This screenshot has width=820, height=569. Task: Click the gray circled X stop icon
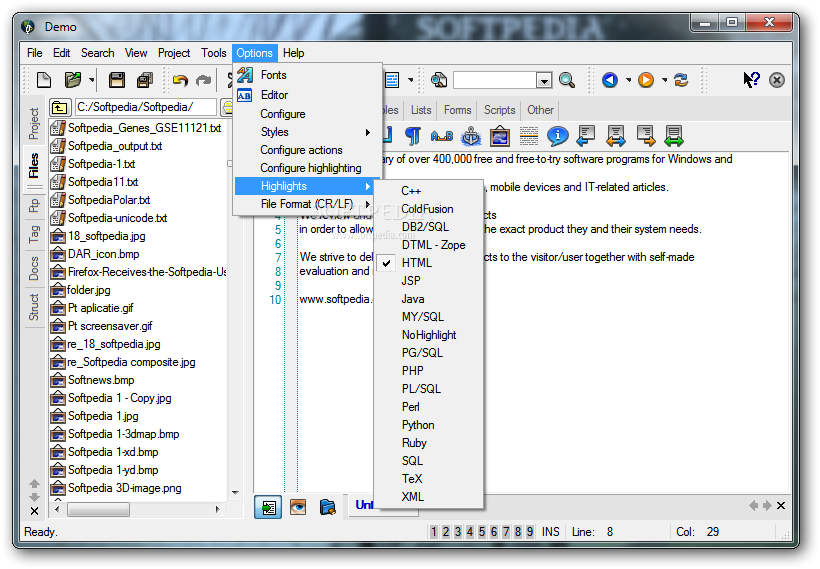pyautogui.click(x=777, y=80)
